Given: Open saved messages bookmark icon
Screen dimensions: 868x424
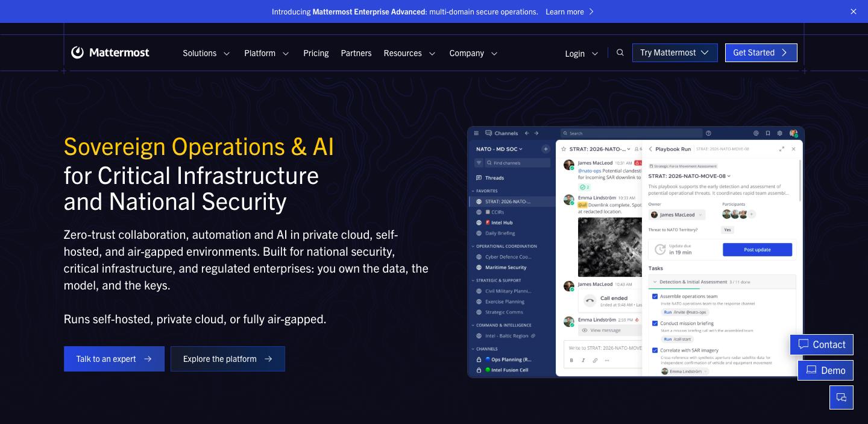Looking at the screenshot, I should point(768,133).
